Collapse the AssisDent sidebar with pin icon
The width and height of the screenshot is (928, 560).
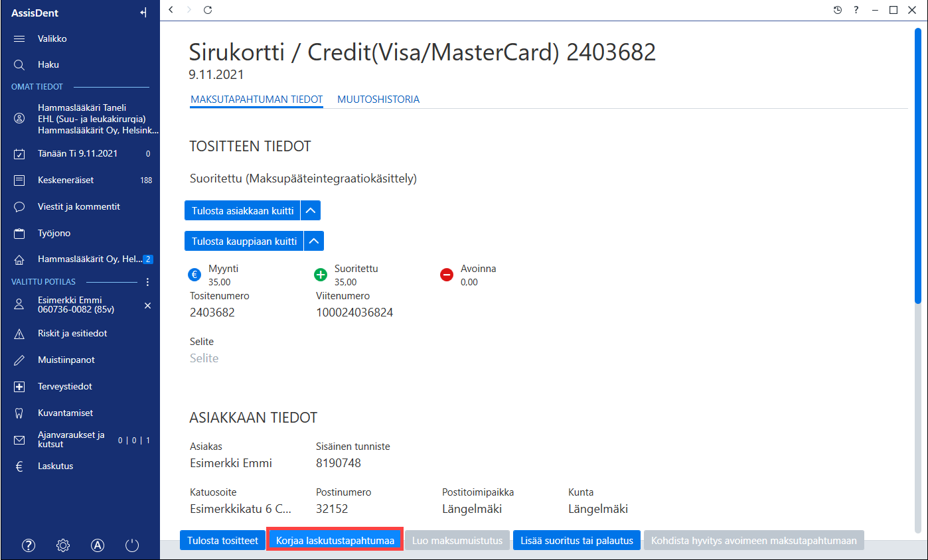click(x=143, y=13)
